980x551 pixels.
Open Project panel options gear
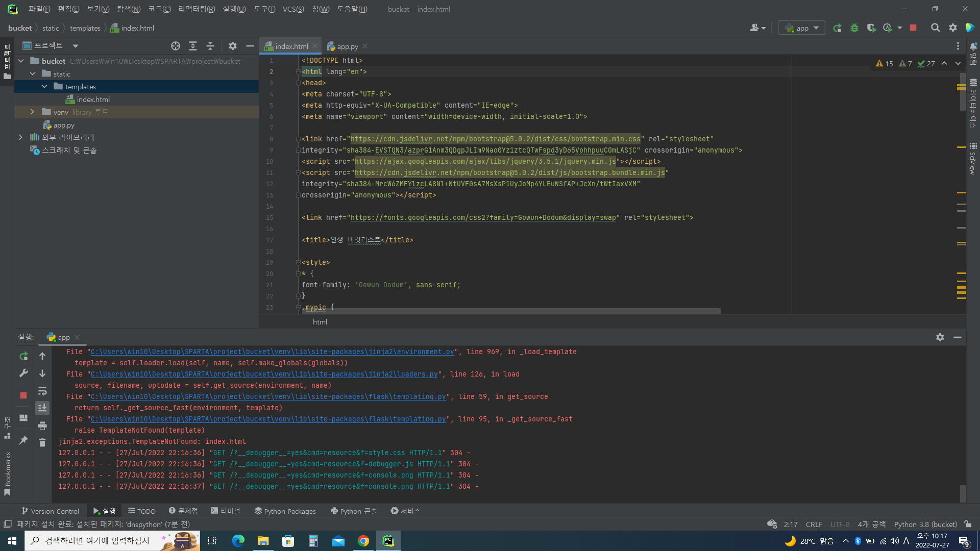tap(233, 46)
